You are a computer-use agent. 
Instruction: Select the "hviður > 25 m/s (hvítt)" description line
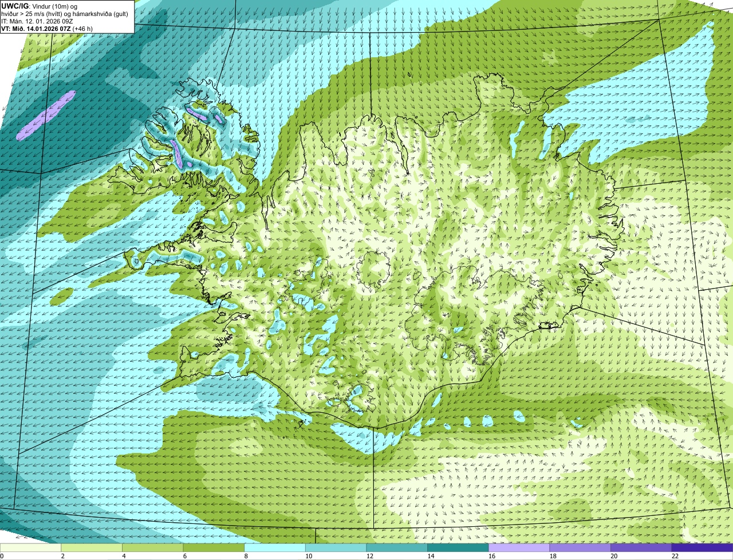(66, 13)
